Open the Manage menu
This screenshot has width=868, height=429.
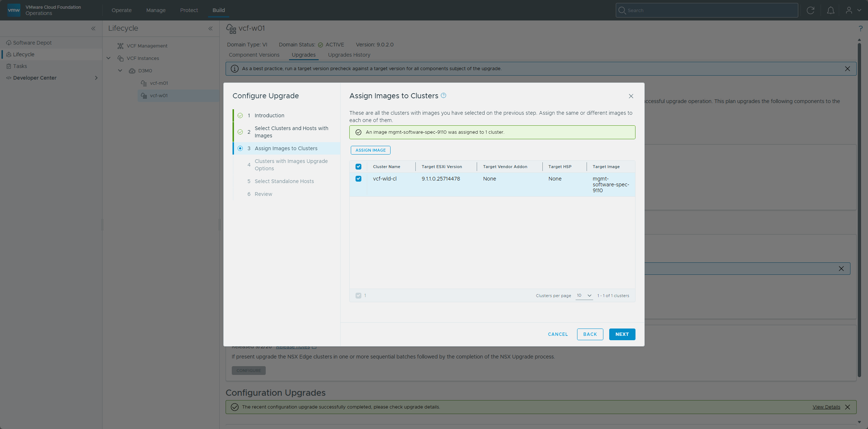156,10
